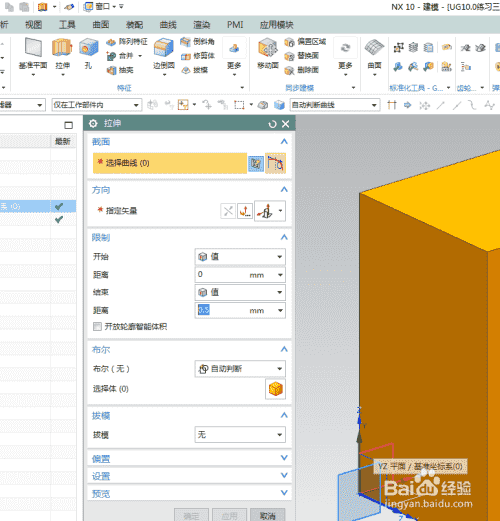Open the PMI ribbon tab
The image size is (500, 521).
(235, 25)
